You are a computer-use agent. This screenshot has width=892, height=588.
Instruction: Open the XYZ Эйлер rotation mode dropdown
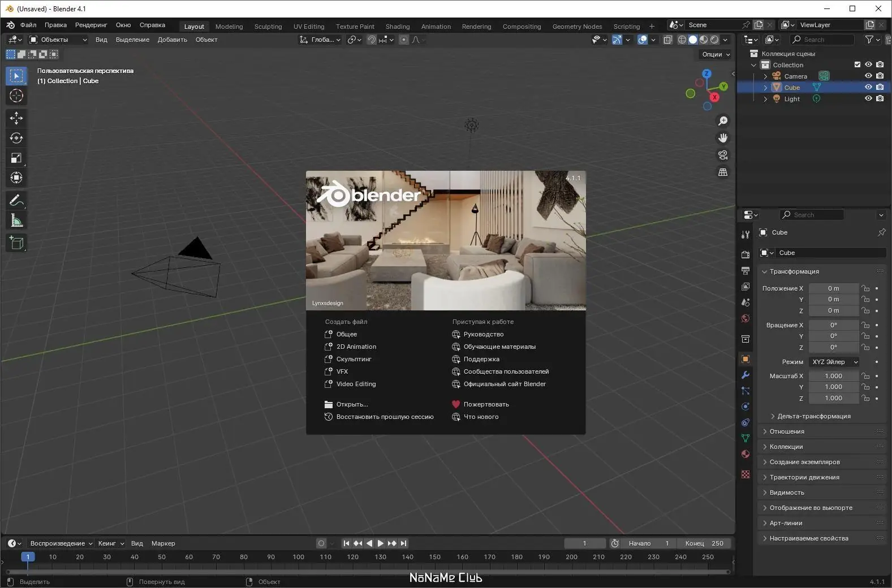(834, 362)
